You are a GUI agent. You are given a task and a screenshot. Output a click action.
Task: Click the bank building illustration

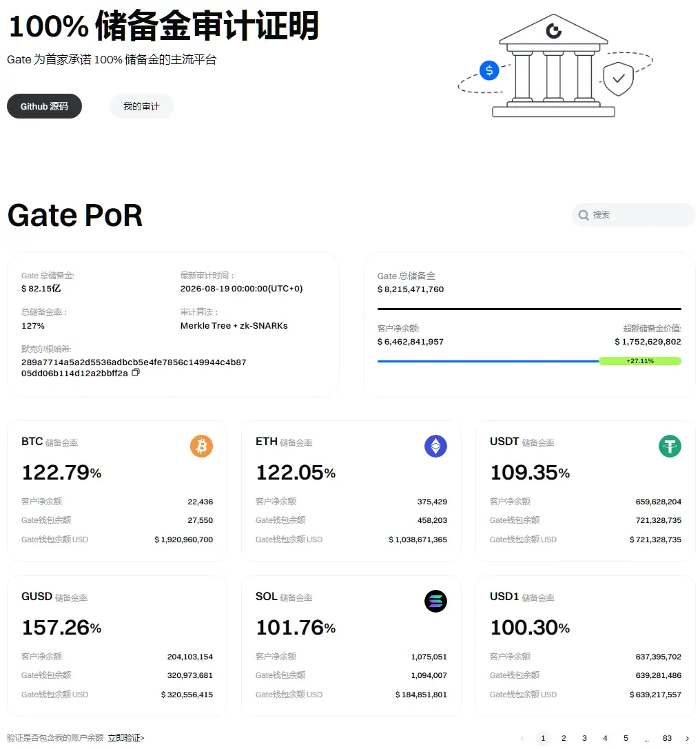pos(553,65)
